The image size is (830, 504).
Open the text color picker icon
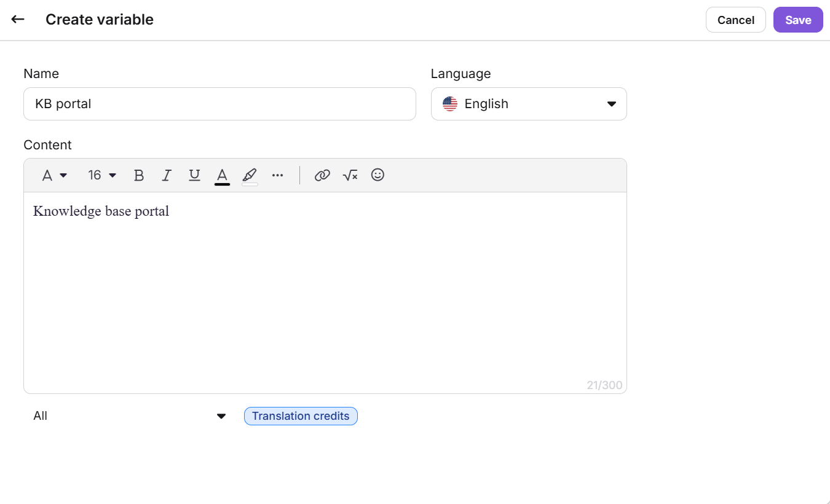pyautogui.click(x=222, y=175)
